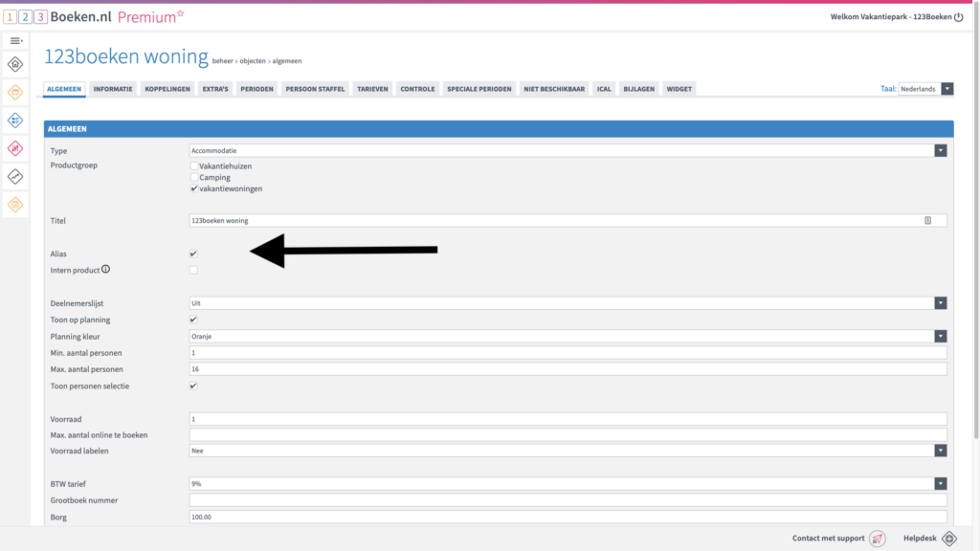This screenshot has width=980, height=551.
Task: Click the Helpdesk lifebuoy icon
Action: tap(949, 539)
